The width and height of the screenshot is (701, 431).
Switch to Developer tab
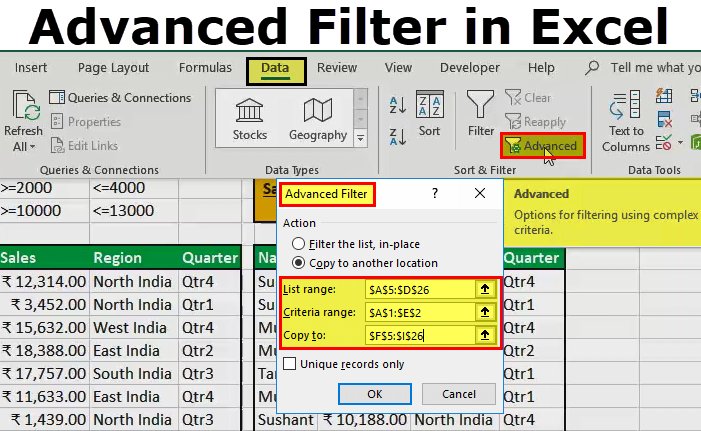470,68
